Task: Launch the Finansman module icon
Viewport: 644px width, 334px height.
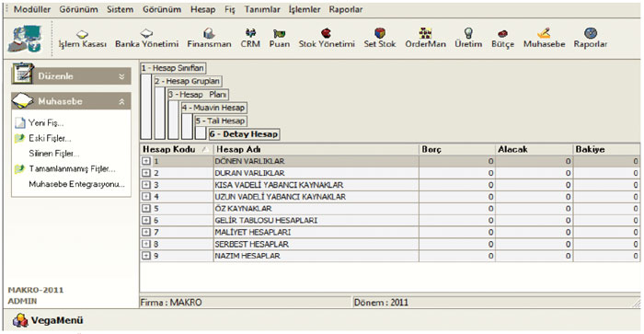Action: click(209, 33)
